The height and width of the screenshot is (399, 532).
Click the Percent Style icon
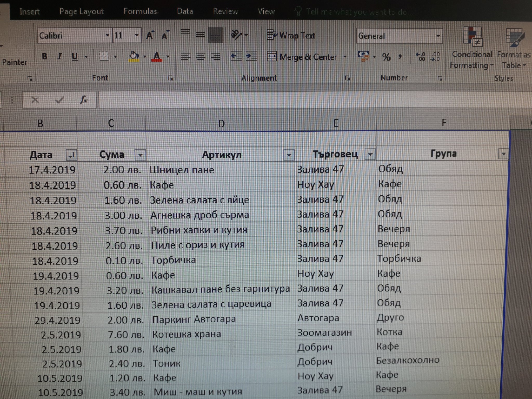pyautogui.click(x=386, y=57)
